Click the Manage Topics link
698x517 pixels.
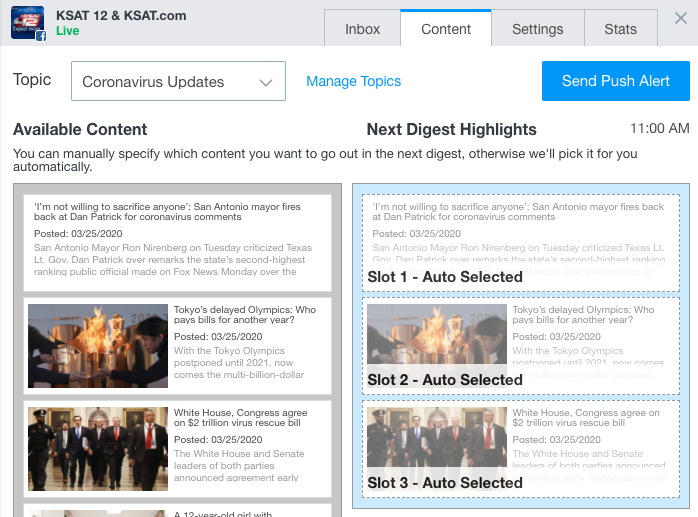pos(353,81)
